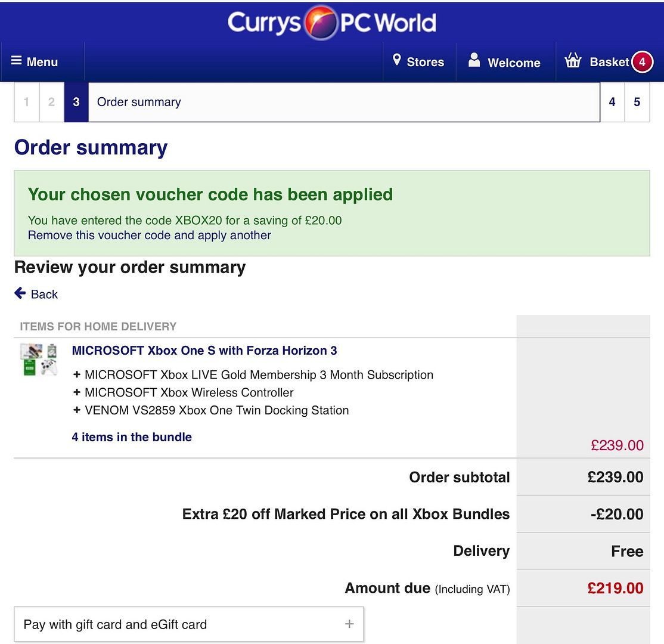The image size is (664, 644).
Task: Click the Stores menu label
Action: pos(425,62)
